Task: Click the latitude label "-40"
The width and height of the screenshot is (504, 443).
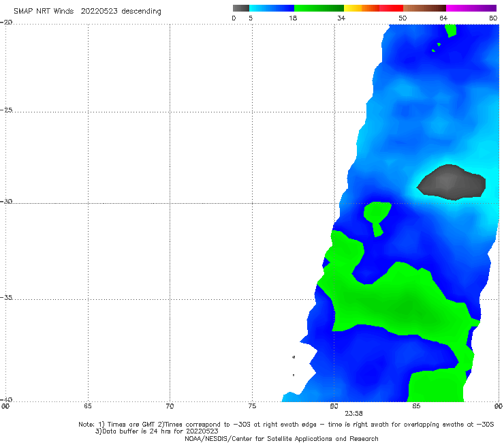Action: pyautogui.click(x=7, y=399)
